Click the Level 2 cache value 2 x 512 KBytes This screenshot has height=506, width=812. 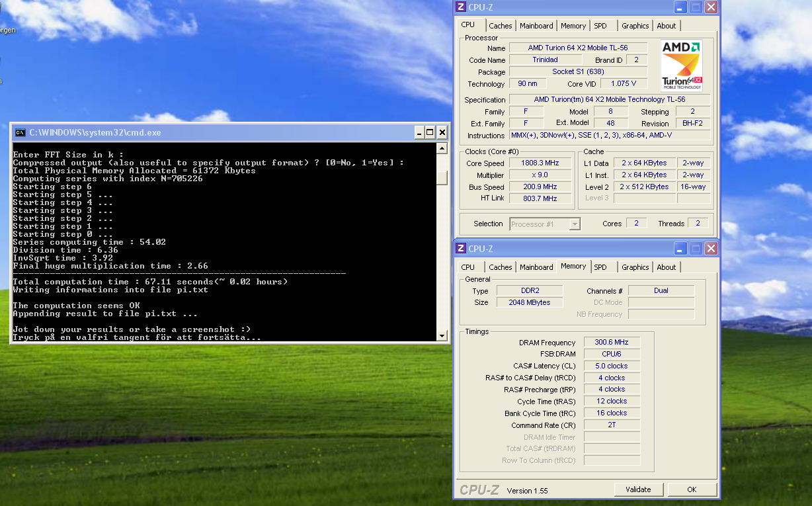click(644, 187)
